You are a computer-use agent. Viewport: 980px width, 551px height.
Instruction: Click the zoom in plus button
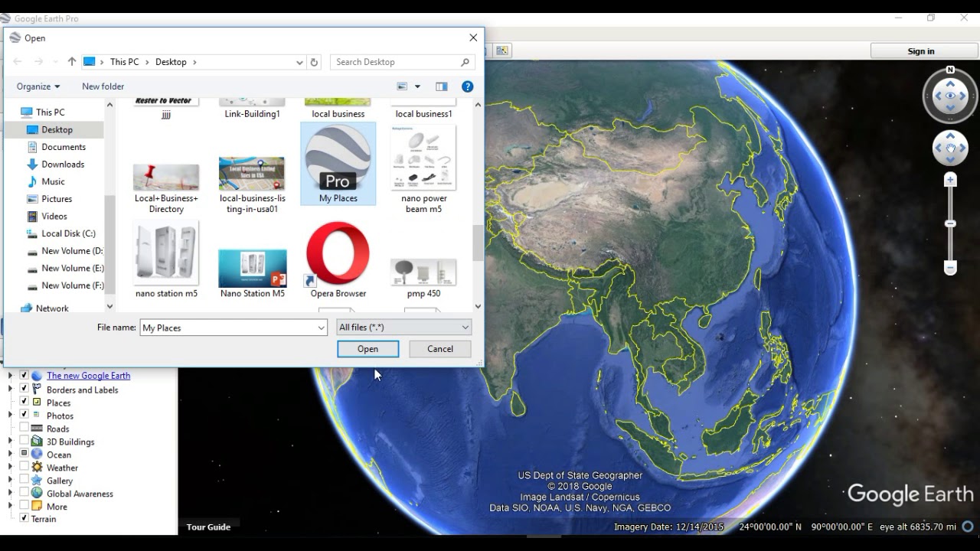tap(950, 180)
